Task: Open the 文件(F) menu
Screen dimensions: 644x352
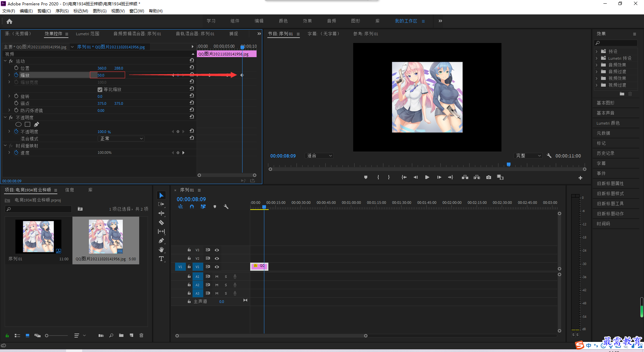Action: 9,11
